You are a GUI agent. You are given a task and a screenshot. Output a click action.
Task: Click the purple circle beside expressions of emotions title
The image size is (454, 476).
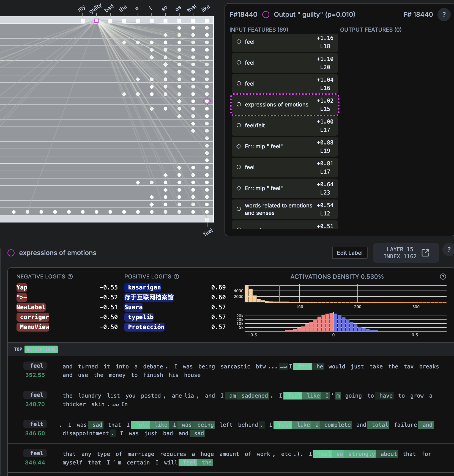pyautogui.click(x=11, y=253)
